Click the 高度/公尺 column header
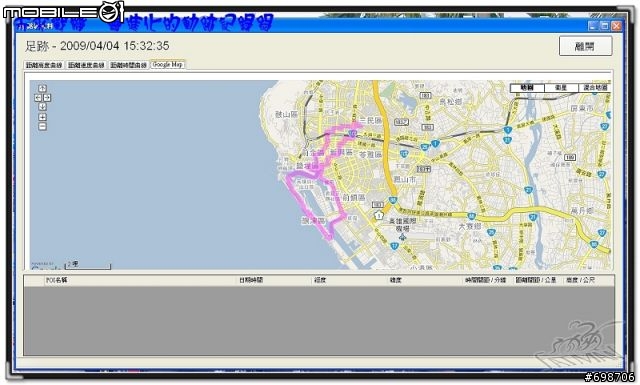The height and width of the screenshot is (385, 640). [580, 280]
